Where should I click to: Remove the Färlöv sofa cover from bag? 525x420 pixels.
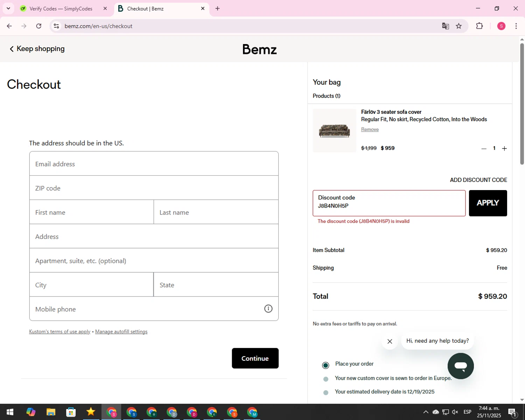370,129
